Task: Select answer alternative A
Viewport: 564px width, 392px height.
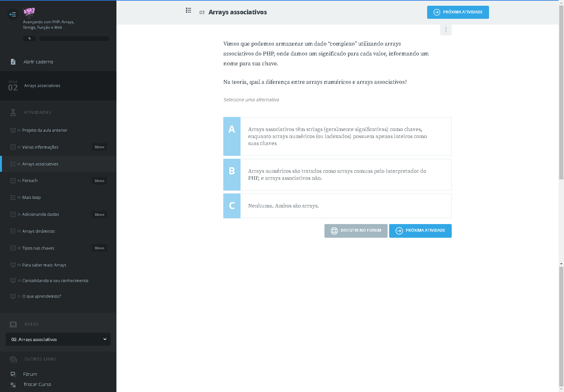Action: tap(337, 136)
